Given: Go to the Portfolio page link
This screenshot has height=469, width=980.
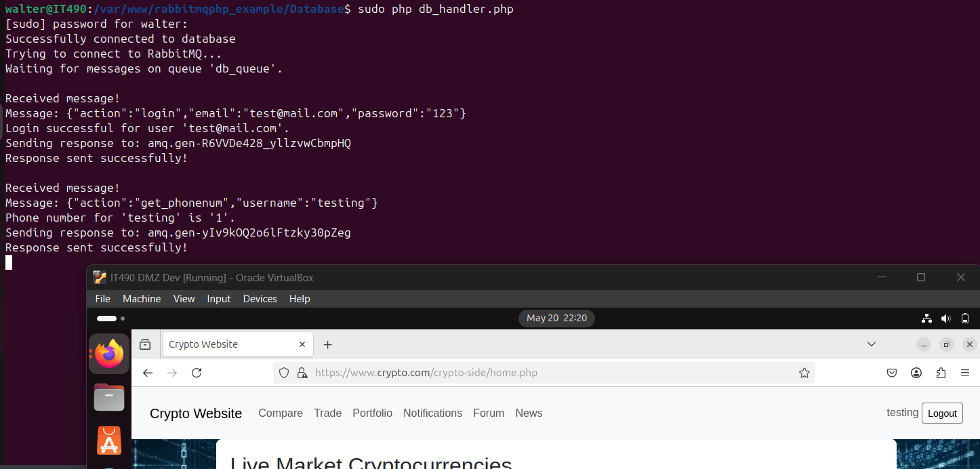Looking at the screenshot, I should click(372, 413).
